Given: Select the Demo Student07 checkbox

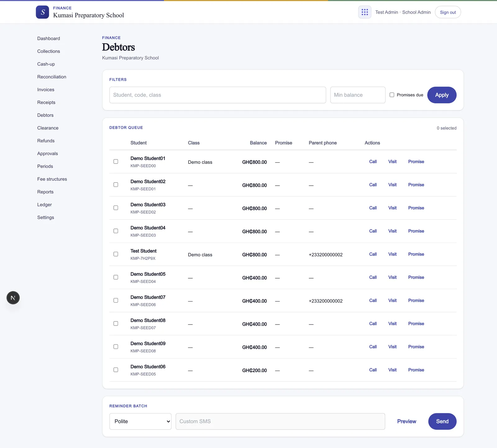Looking at the screenshot, I should tap(116, 300).
